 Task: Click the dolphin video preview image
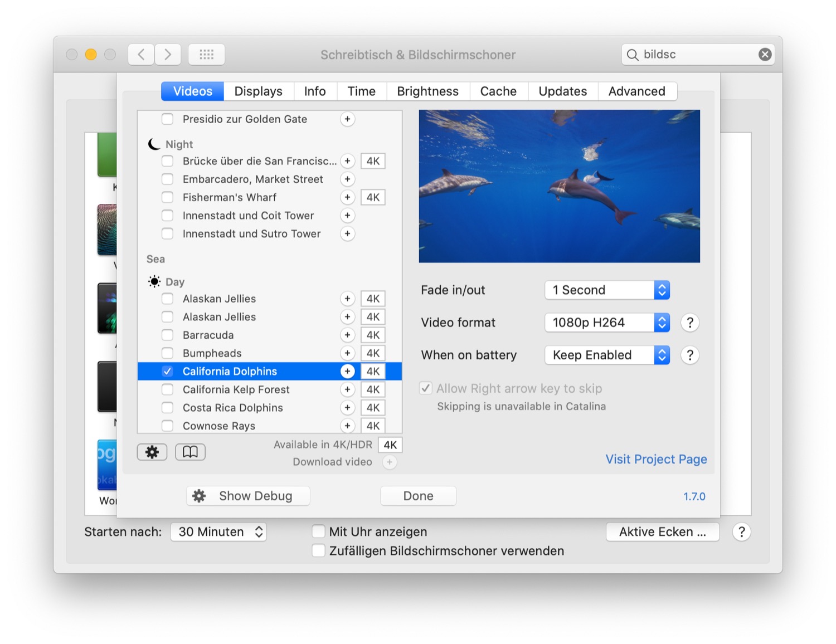[559, 186]
